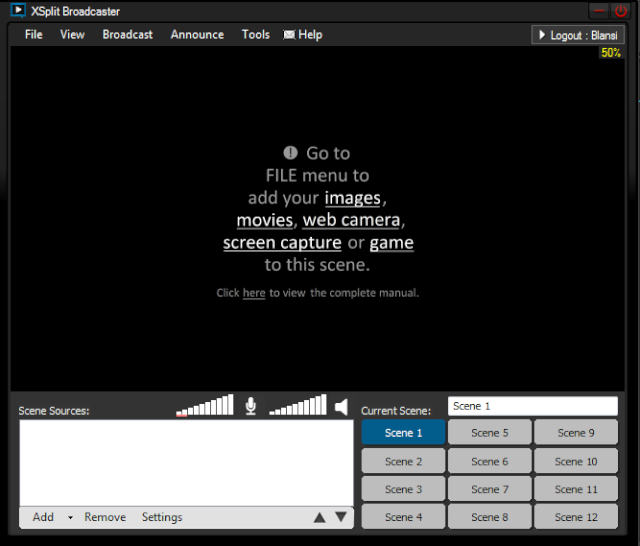640x546 pixels.
Task: Mute the speaker icon
Action: [341, 407]
